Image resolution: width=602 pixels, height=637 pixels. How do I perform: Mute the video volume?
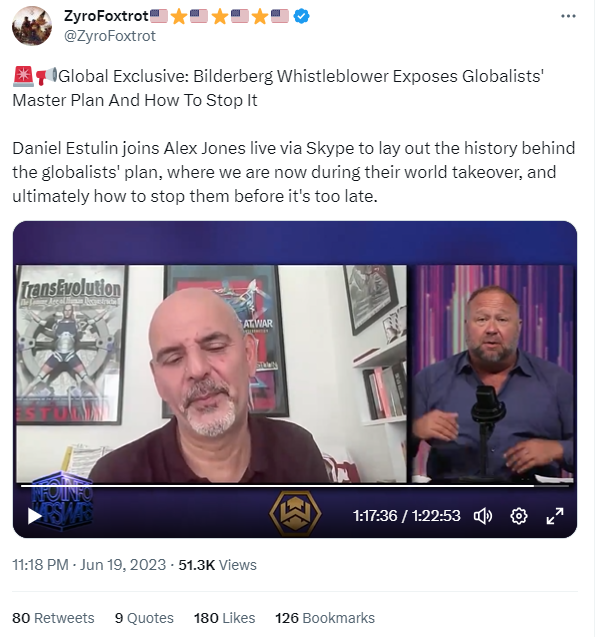[x=483, y=516]
